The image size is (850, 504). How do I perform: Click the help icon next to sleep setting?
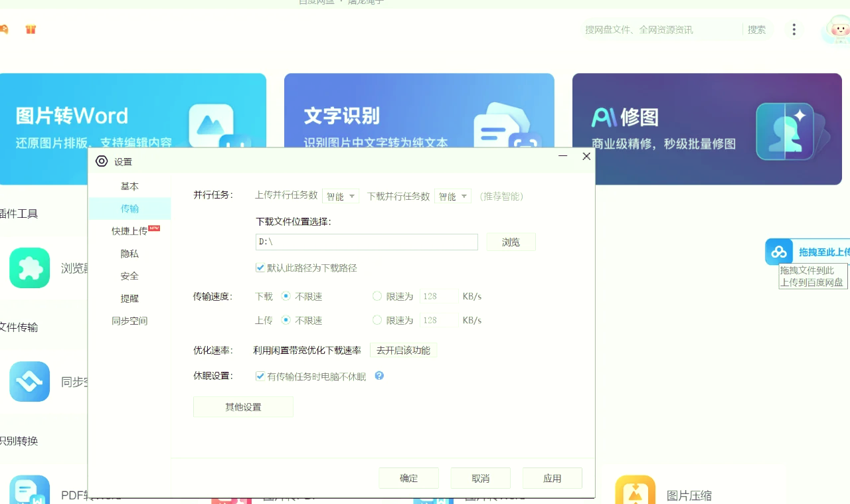379,375
